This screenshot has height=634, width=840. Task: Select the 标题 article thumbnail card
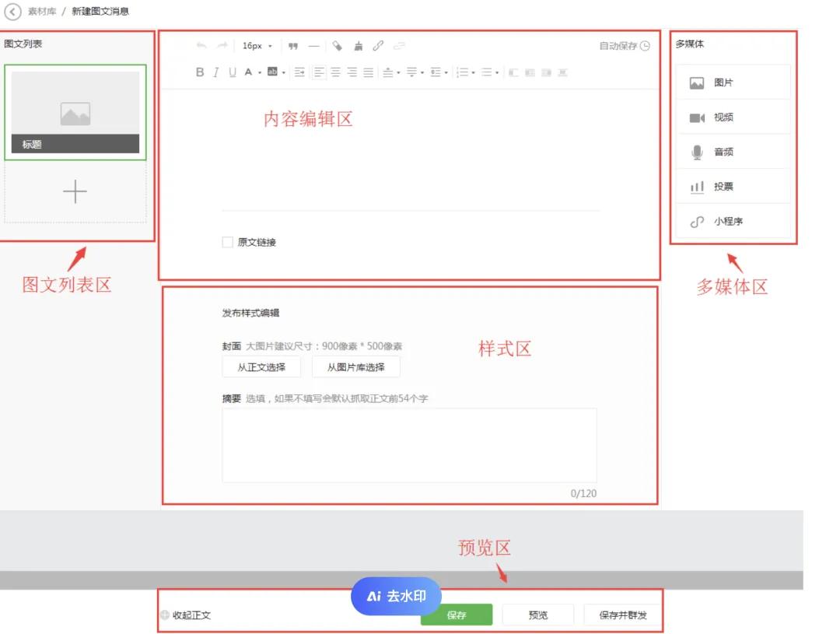75,113
